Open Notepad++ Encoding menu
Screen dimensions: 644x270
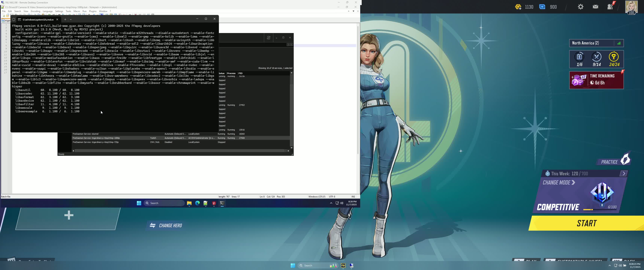pos(36,11)
